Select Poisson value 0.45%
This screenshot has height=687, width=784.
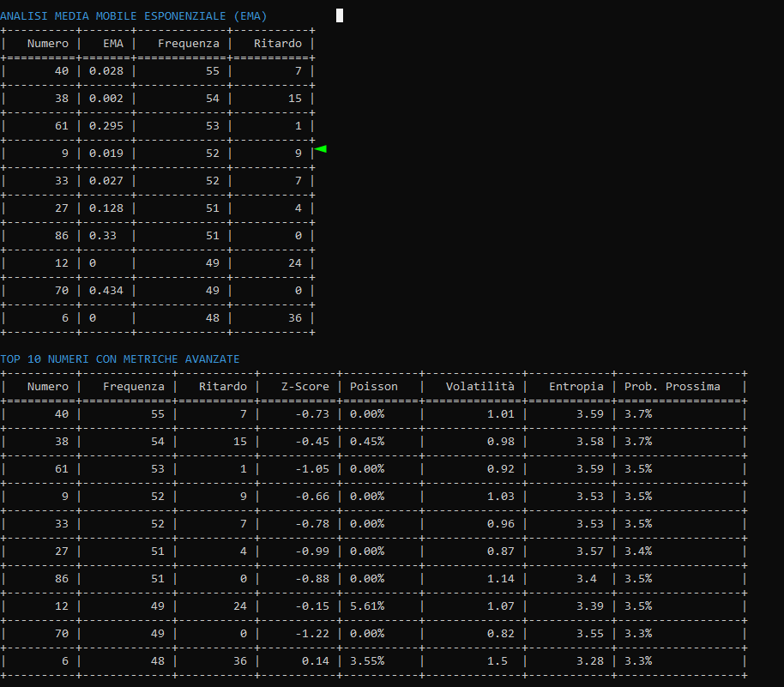click(367, 442)
